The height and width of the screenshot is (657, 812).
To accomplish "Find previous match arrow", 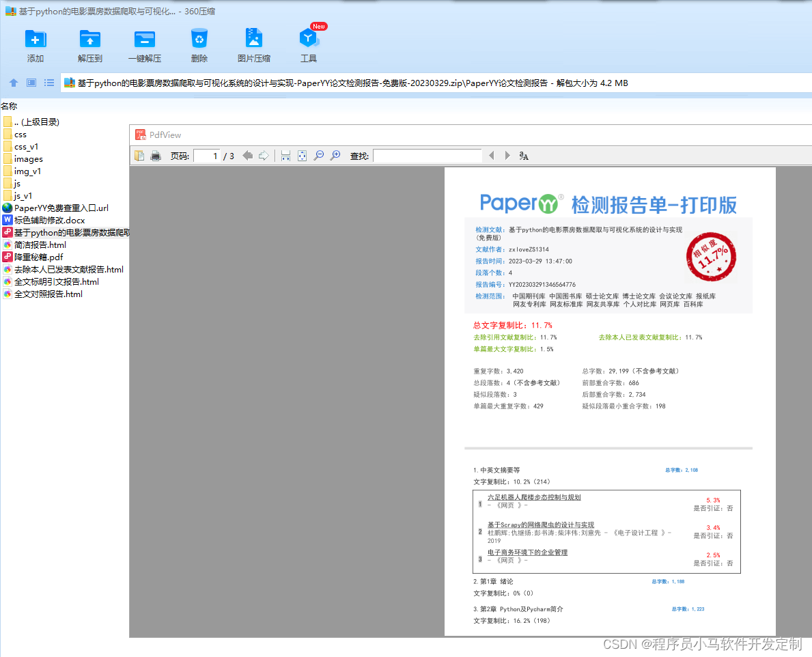I will click(492, 156).
